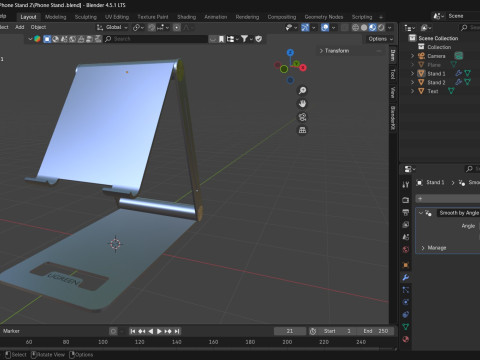Switch to the Shading workspace tab
This screenshot has width=480, height=360.
tap(186, 17)
